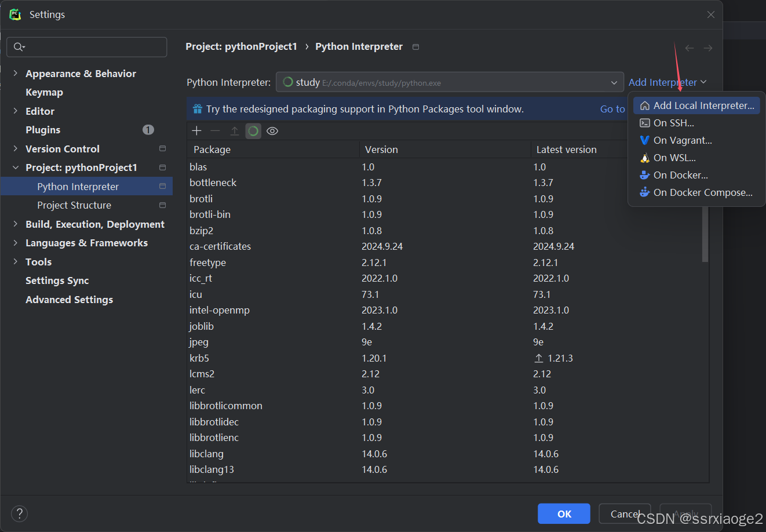The image size is (766, 532).
Task: Open the Plugins settings page
Action: tap(43, 130)
